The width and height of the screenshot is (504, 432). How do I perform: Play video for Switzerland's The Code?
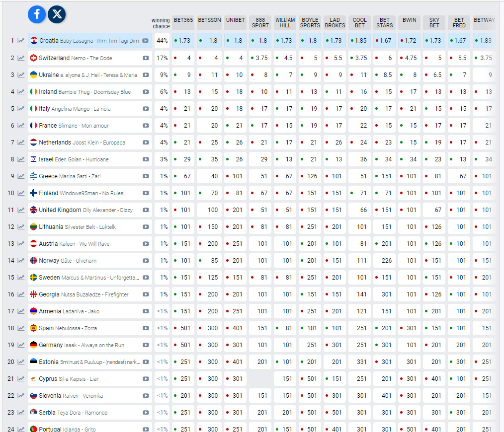point(146,58)
